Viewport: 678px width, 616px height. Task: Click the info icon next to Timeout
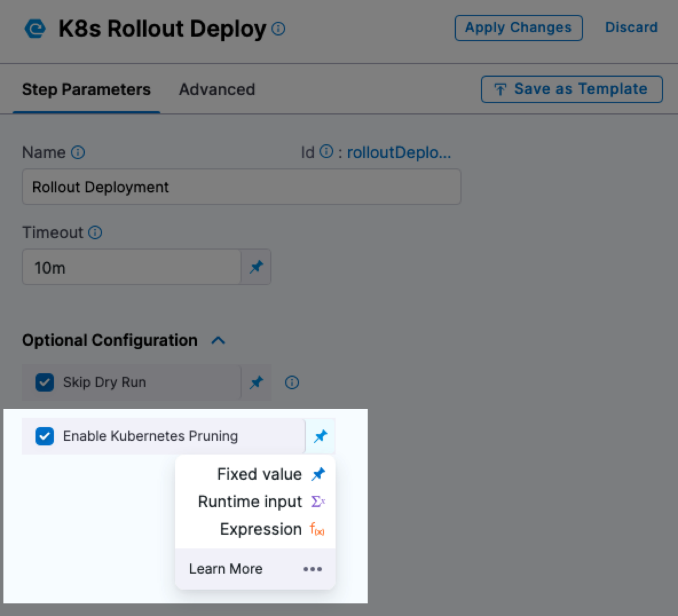[95, 232]
